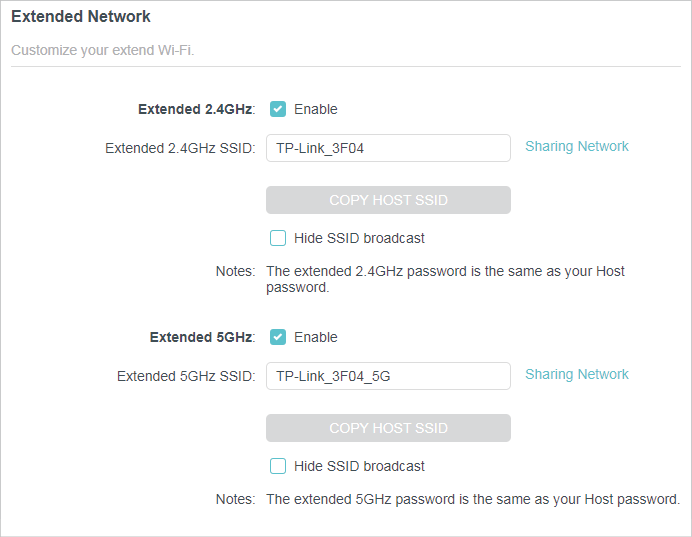Open Sharing Network link for 5GHz

tap(576, 374)
